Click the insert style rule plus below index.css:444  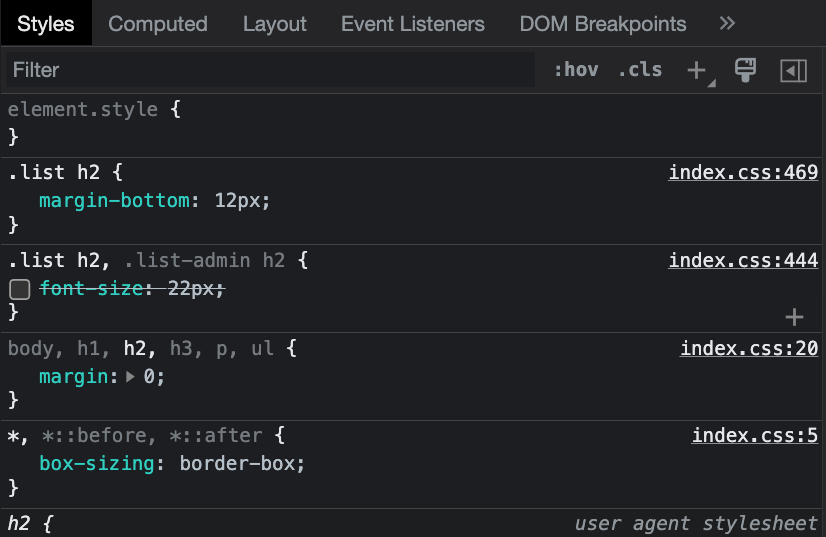click(794, 317)
